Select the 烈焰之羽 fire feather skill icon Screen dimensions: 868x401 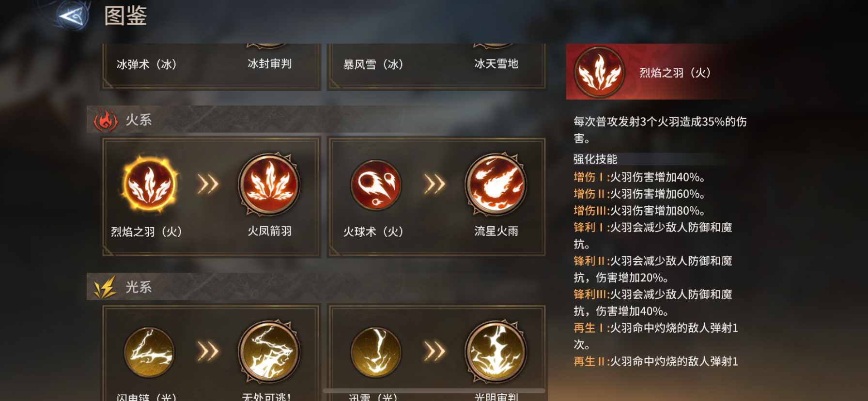click(x=149, y=185)
